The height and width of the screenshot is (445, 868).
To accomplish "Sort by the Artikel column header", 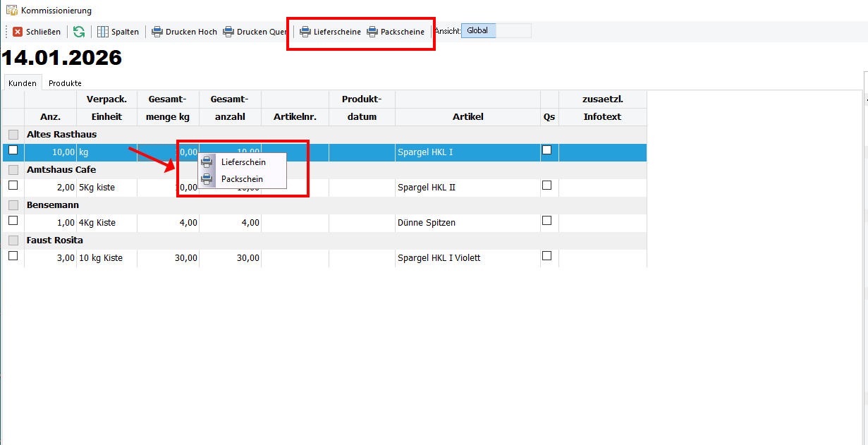I will (467, 117).
